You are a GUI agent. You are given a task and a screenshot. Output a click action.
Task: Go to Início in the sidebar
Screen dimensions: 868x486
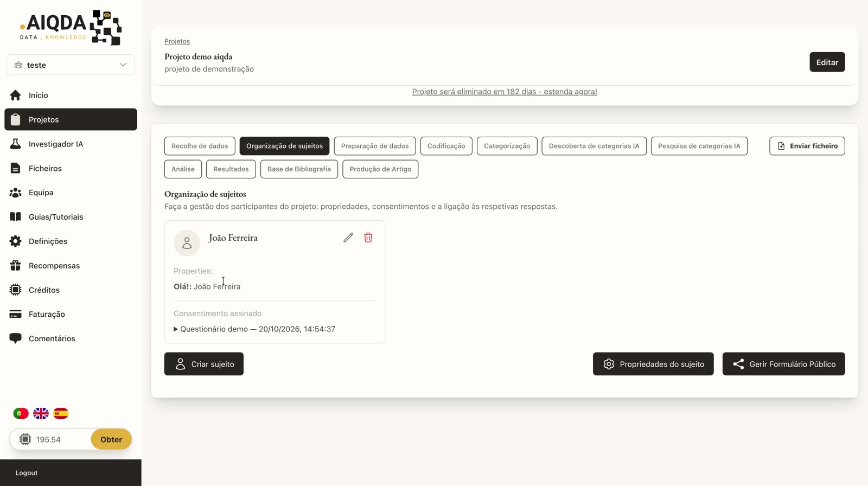(71, 95)
